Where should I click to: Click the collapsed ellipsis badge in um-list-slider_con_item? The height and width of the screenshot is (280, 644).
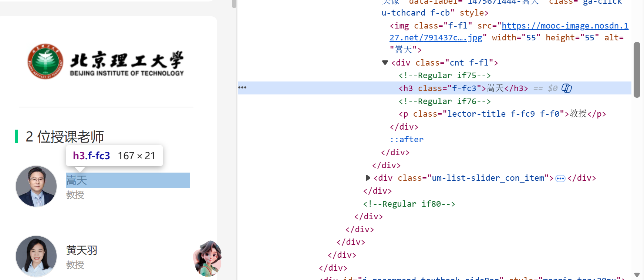(560, 179)
